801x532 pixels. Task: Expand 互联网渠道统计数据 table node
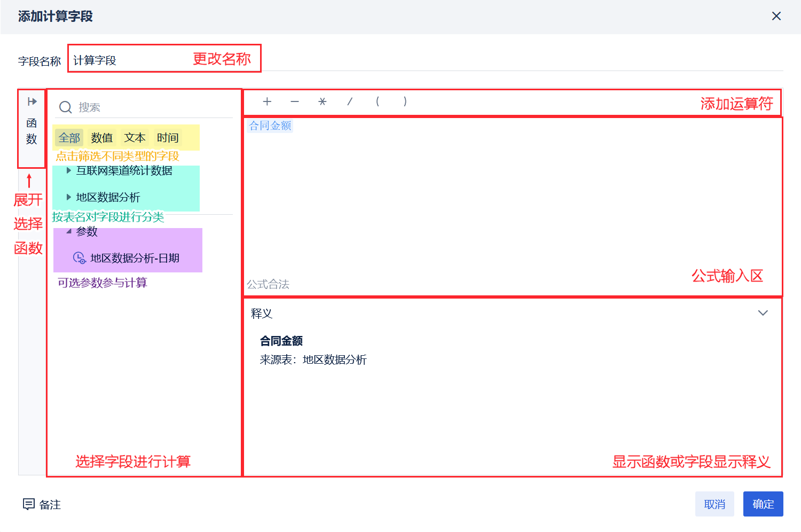(68, 170)
